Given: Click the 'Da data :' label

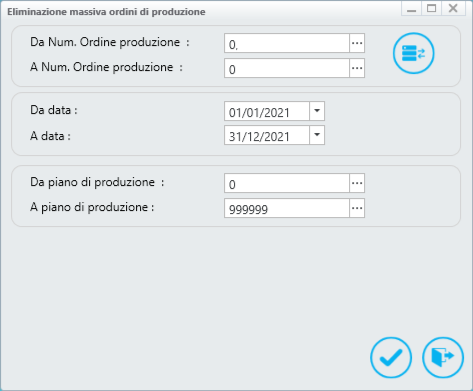Looking at the screenshot, I should pyautogui.click(x=54, y=110).
